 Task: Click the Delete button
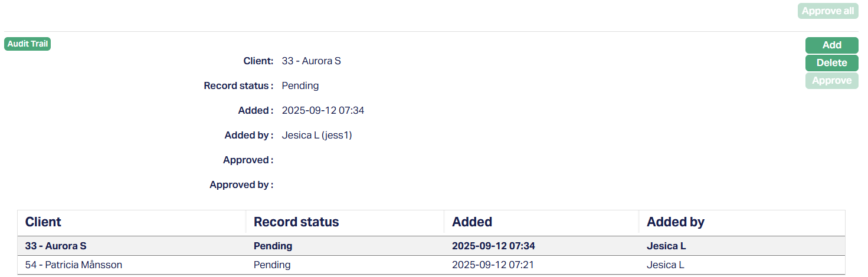[831, 63]
